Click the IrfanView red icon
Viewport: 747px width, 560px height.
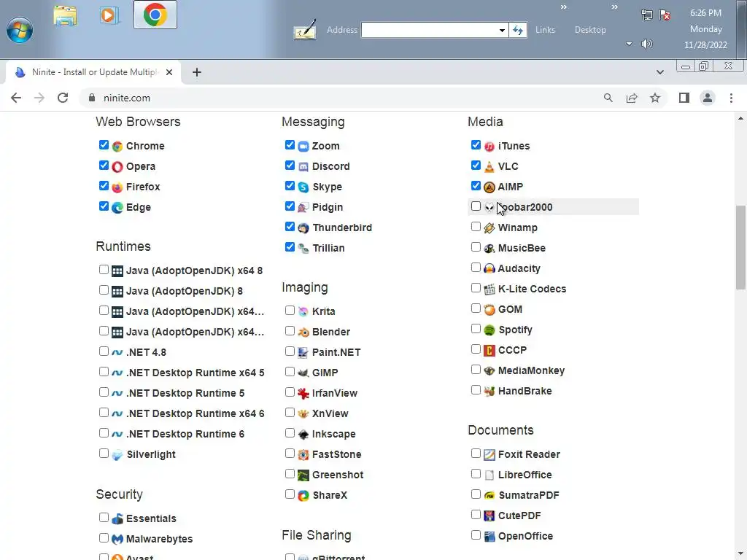303,393
